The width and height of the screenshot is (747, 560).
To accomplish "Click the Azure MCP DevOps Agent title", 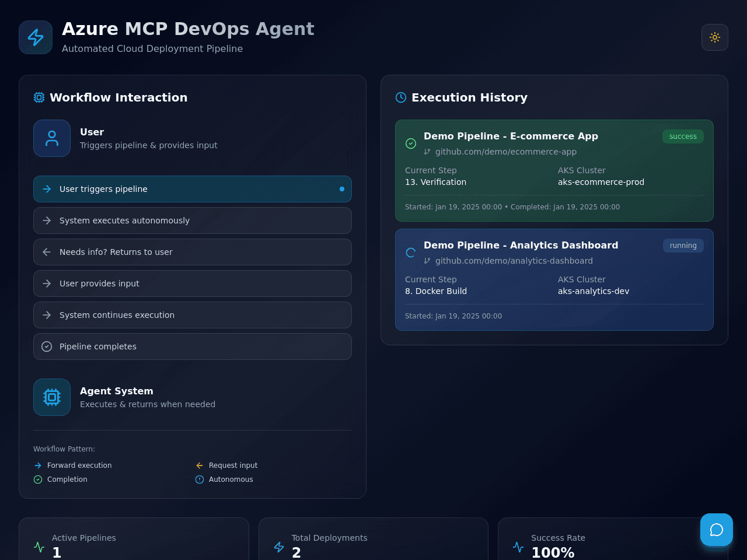I will [188, 29].
